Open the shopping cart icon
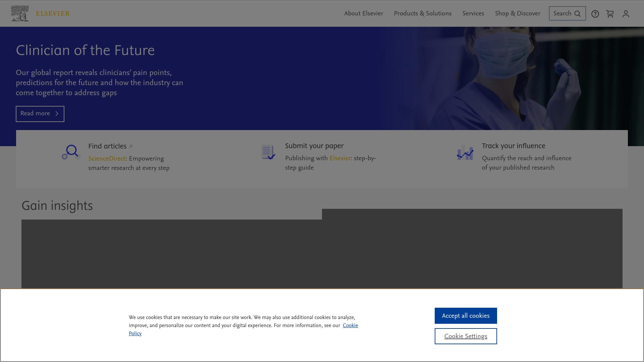 tap(610, 14)
